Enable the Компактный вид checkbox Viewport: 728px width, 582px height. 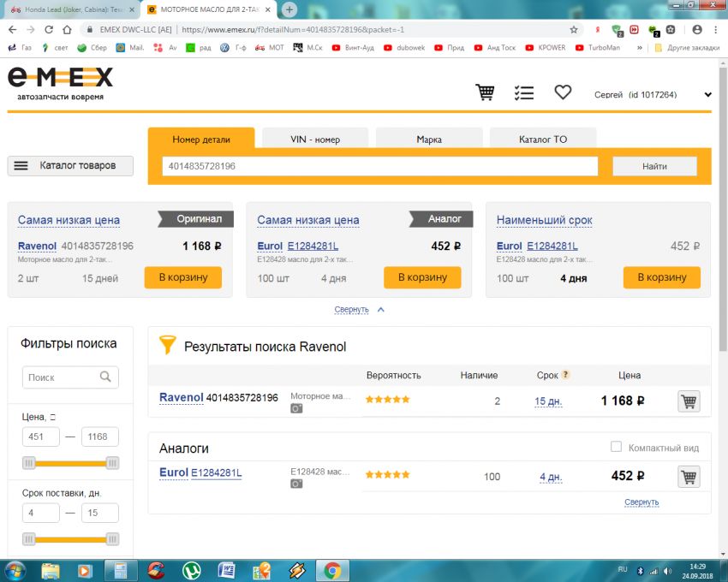616,447
